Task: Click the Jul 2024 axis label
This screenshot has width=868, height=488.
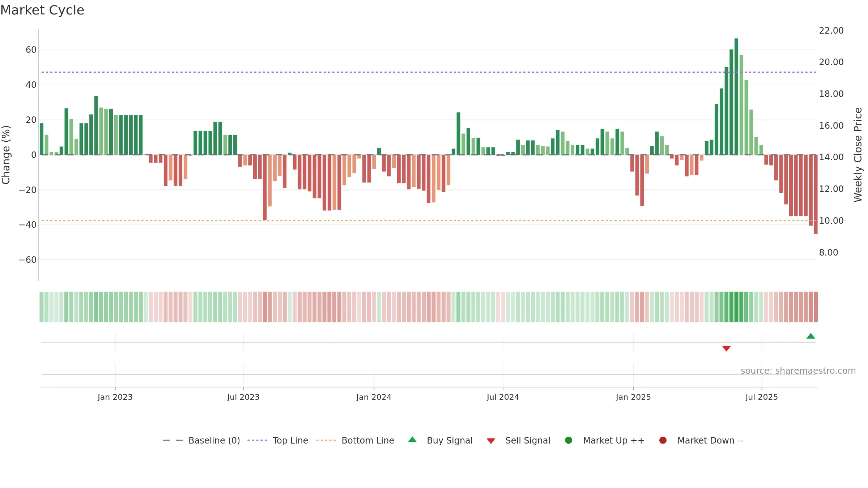Action: (503, 397)
